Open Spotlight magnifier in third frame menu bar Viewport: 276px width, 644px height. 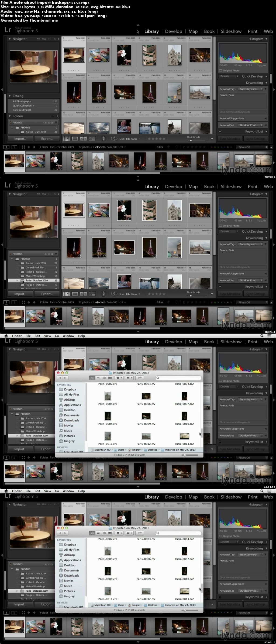tap(262, 336)
